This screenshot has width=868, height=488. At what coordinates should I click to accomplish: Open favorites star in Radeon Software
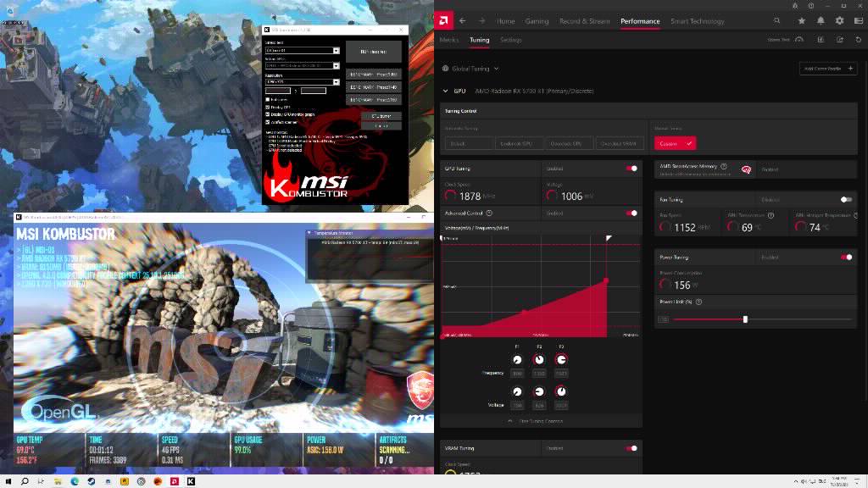click(x=802, y=21)
